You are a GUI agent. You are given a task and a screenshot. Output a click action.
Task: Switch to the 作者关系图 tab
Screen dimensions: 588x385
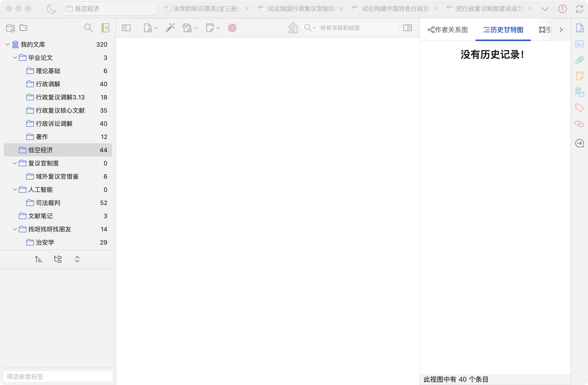(x=448, y=30)
